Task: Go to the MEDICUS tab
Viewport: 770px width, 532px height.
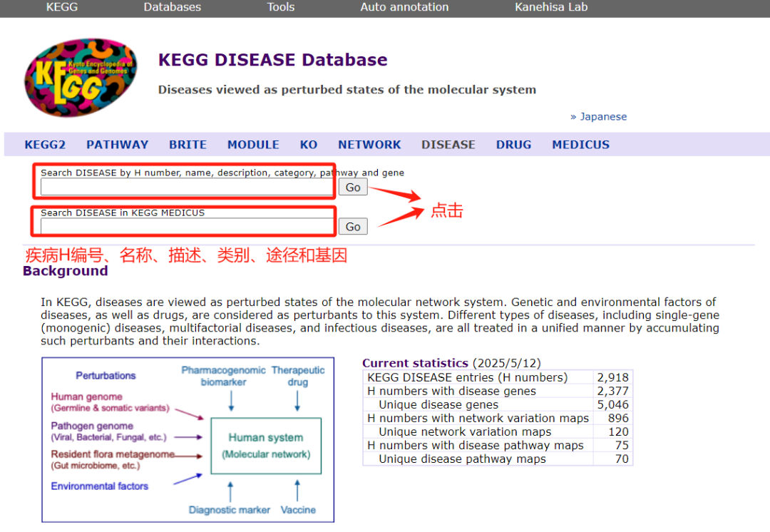Action: pyautogui.click(x=581, y=145)
